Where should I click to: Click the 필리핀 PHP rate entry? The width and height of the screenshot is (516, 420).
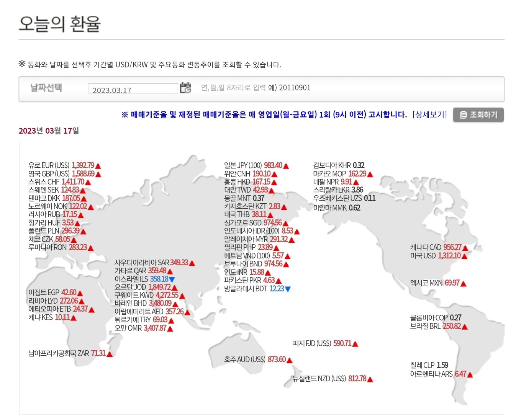click(252, 247)
